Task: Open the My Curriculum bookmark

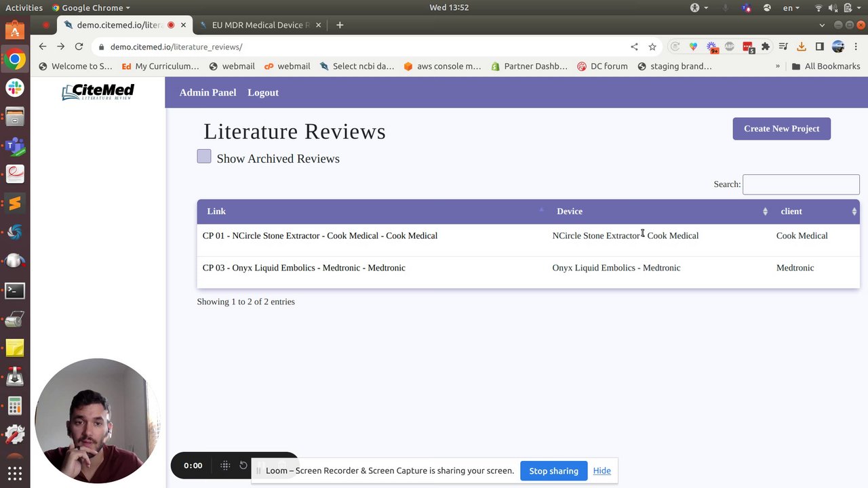Action: point(160,66)
